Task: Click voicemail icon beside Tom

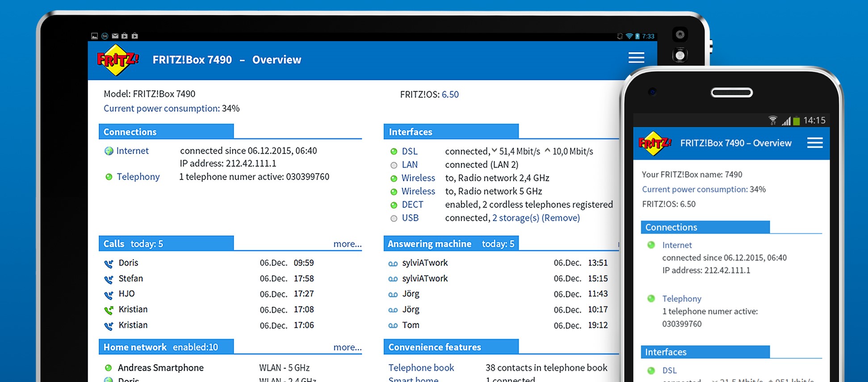Action: [393, 326]
